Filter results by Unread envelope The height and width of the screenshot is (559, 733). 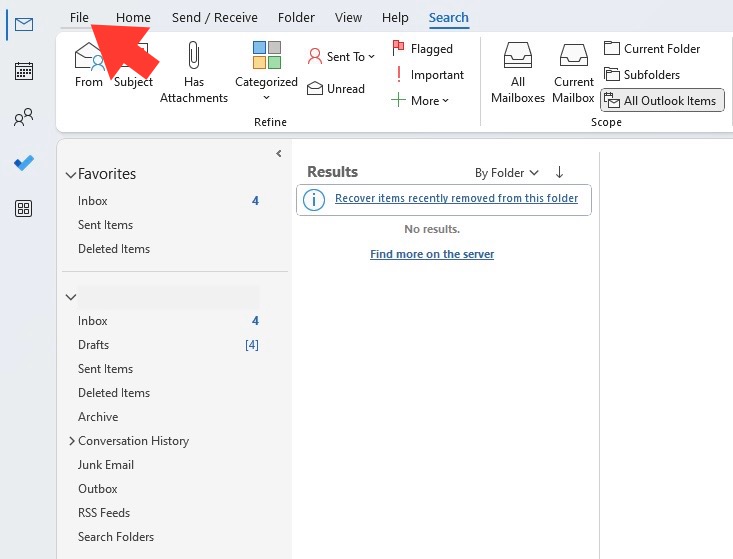[336, 88]
